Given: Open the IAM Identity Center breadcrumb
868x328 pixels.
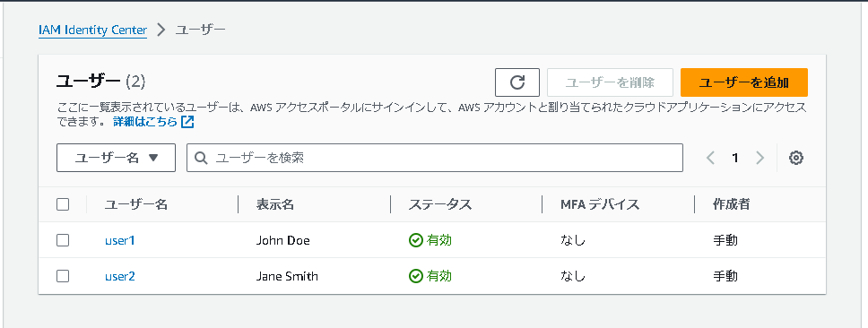Looking at the screenshot, I should [92, 30].
